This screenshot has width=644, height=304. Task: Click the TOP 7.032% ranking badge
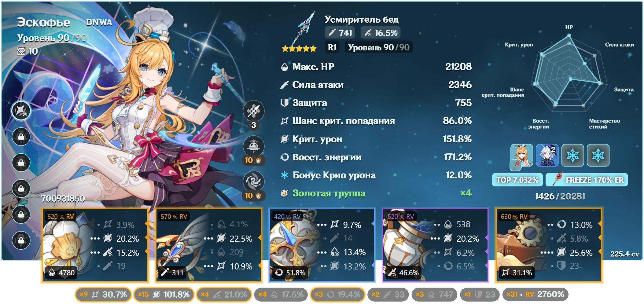coord(517,180)
